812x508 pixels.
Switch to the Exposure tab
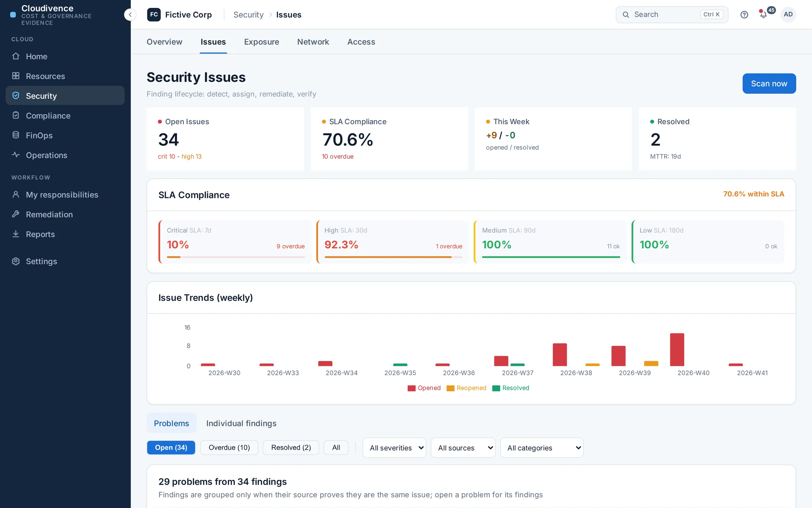262,42
